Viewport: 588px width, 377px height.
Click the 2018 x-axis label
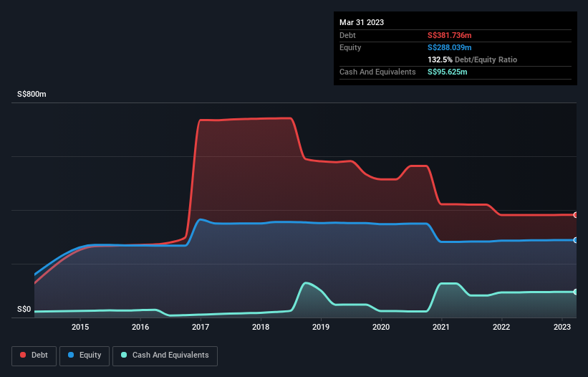coord(261,327)
